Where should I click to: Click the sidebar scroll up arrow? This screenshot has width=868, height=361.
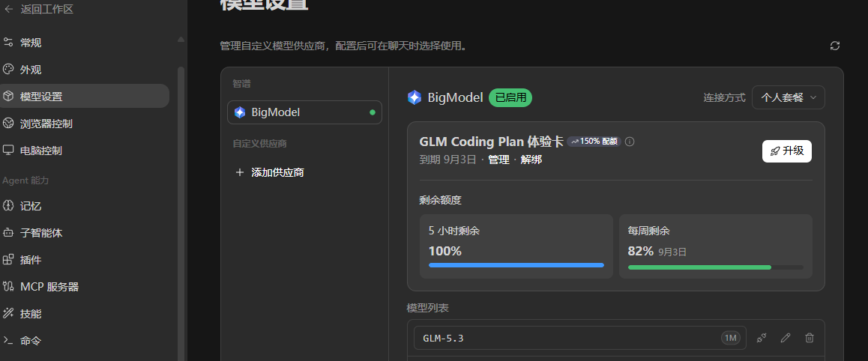point(181,39)
